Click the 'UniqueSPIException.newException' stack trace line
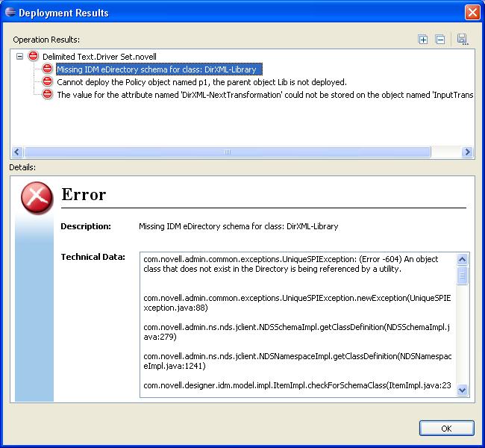 [x=297, y=303]
